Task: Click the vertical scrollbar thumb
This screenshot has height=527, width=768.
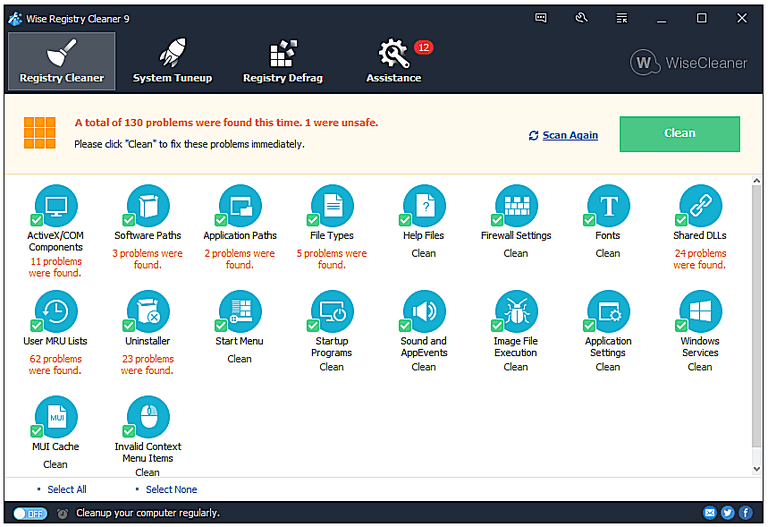Action: coord(756,316)
